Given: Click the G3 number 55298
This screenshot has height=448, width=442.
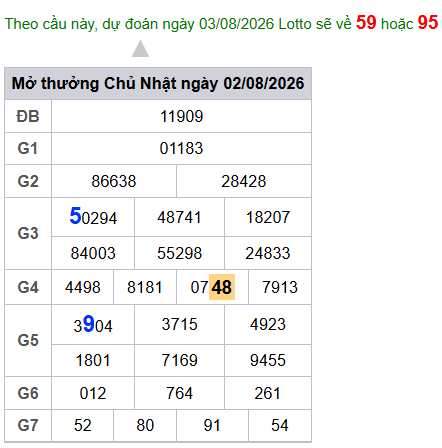Looking at the screenshot, I should tap(180, 253).
